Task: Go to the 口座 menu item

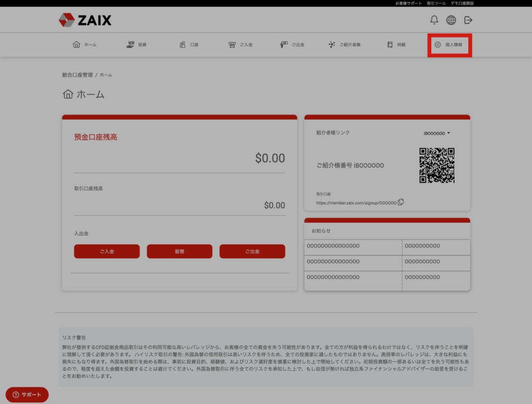Action: click(x=189, y=45)
